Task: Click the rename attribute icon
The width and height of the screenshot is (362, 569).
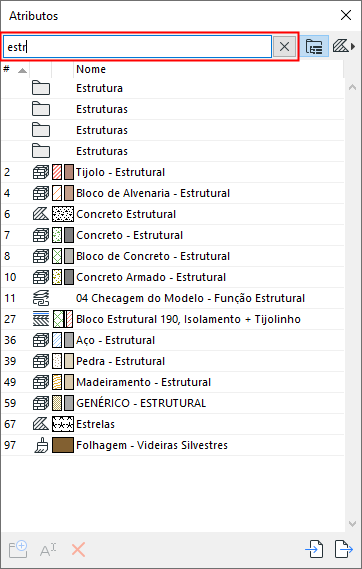Action: click(48, 550)
